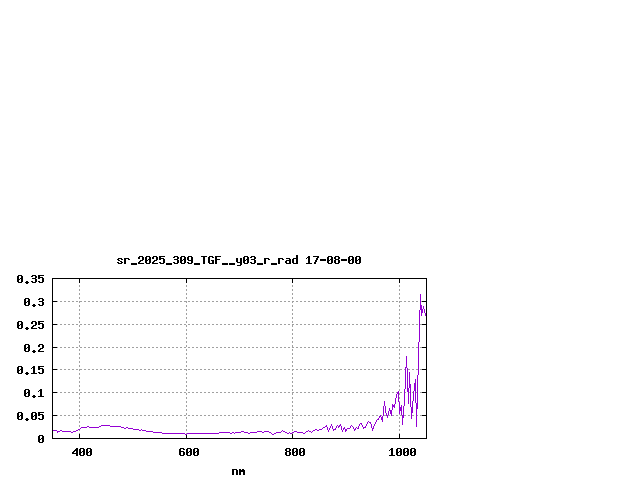Click the 400 x-axis tick label
The height and width of the screenshot is (480, 640).
(x=82, y=453)
